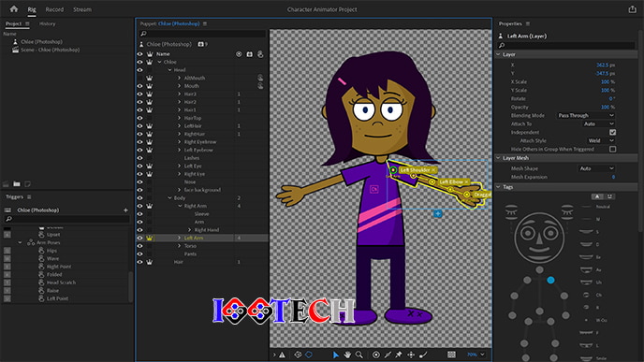The image size is (644, 362).
Task: Click the Mesh Expansion value
Action: (x=614, y=177)
